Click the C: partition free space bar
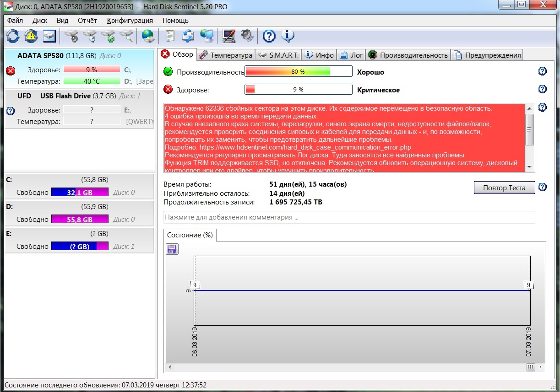This screenshot has height=392, width=560. click(80, 193)
